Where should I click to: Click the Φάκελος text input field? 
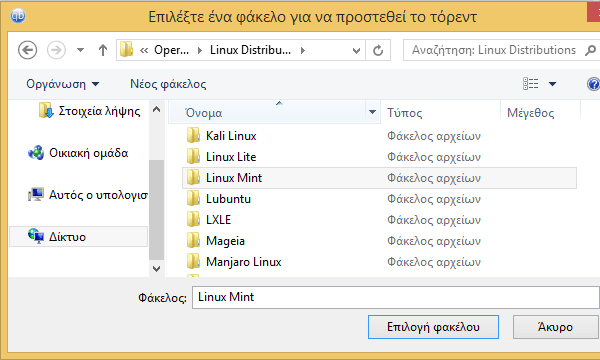(396, 297)
